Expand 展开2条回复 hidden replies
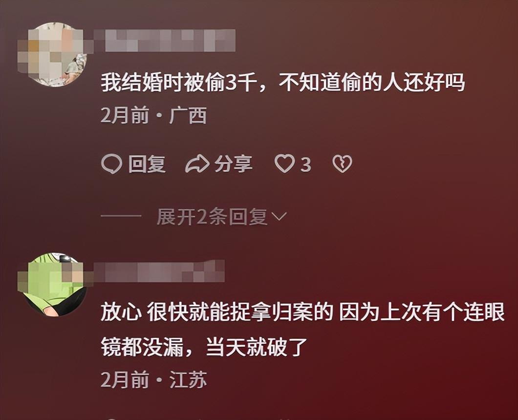The height and width of the screenshot is (420, 518). click(x=221, y=217)
